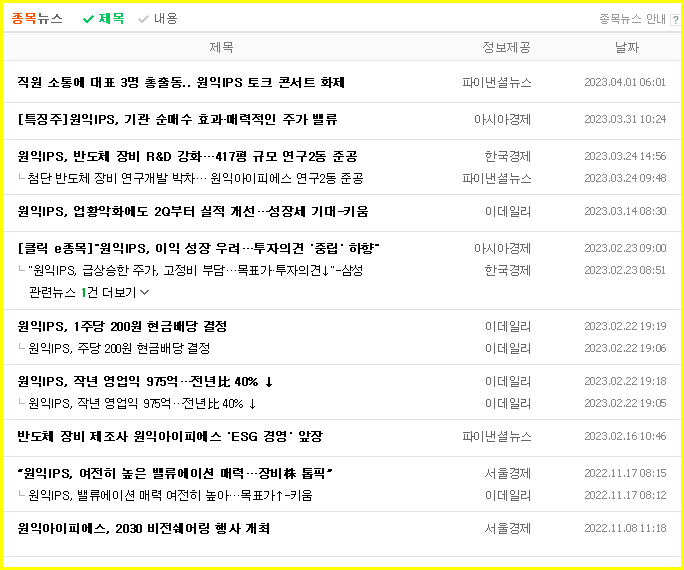The width and height of the screenshot is (684, 570).
Task: Open related article 밸류에이션 매력 여전히 높아 목표가↑
Action: (x=170, y=495)
